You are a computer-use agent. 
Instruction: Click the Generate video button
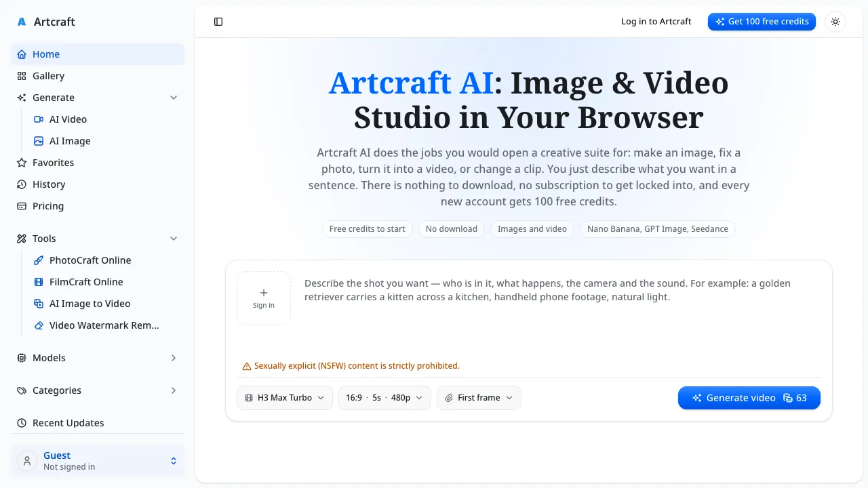point(749,398)
